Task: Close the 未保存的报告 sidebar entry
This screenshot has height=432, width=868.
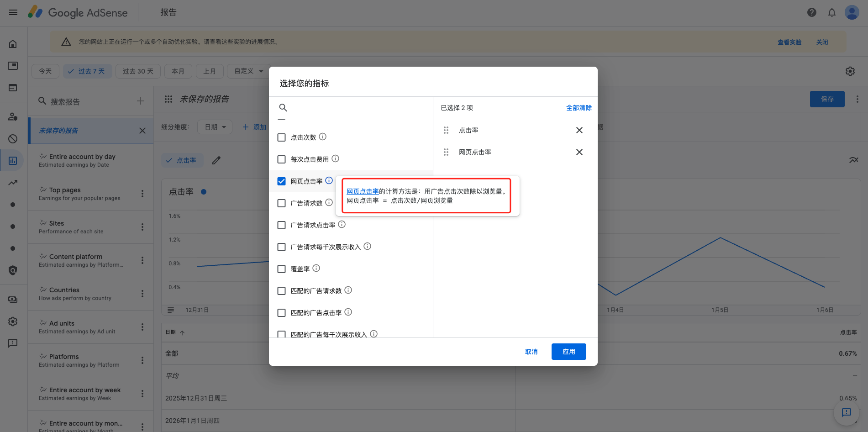Action: pos(142,131)
